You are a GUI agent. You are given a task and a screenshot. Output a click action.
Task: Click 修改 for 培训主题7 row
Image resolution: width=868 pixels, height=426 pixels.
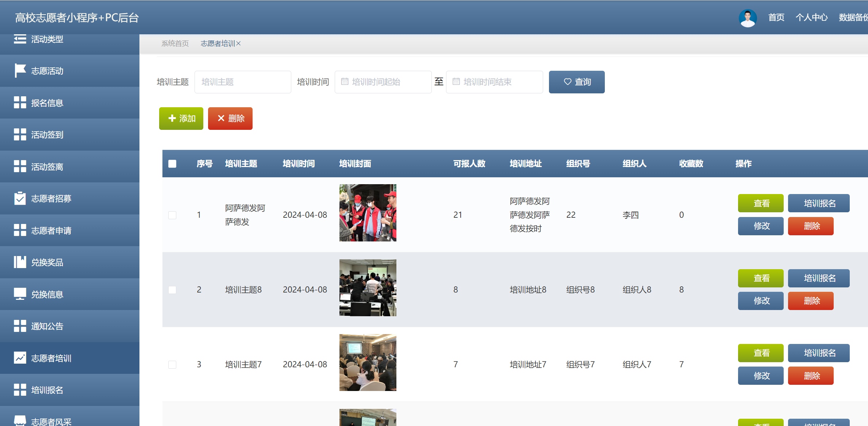[x=761, y=376]
